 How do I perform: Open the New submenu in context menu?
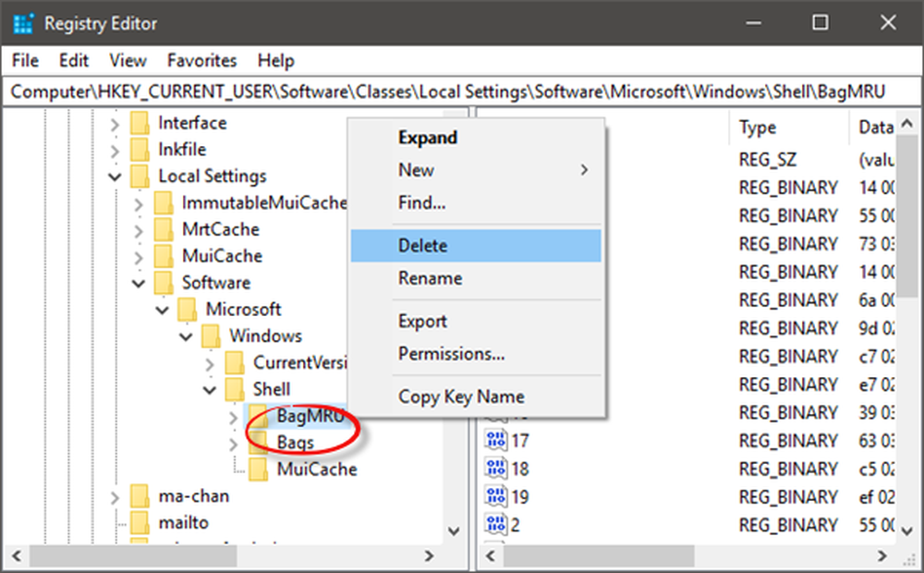pyautogui.click(x=476, y=170)
